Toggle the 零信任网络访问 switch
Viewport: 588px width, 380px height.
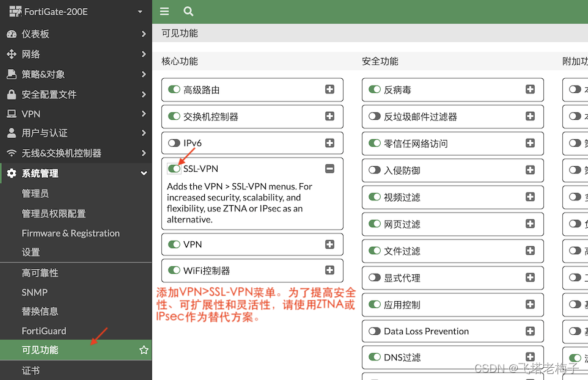point(375,143)
